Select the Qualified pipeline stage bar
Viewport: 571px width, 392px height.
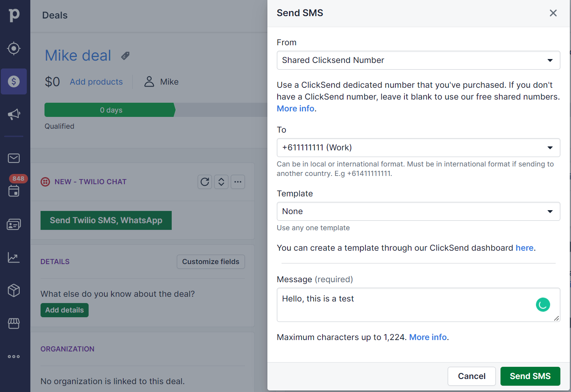click(110, 110)
